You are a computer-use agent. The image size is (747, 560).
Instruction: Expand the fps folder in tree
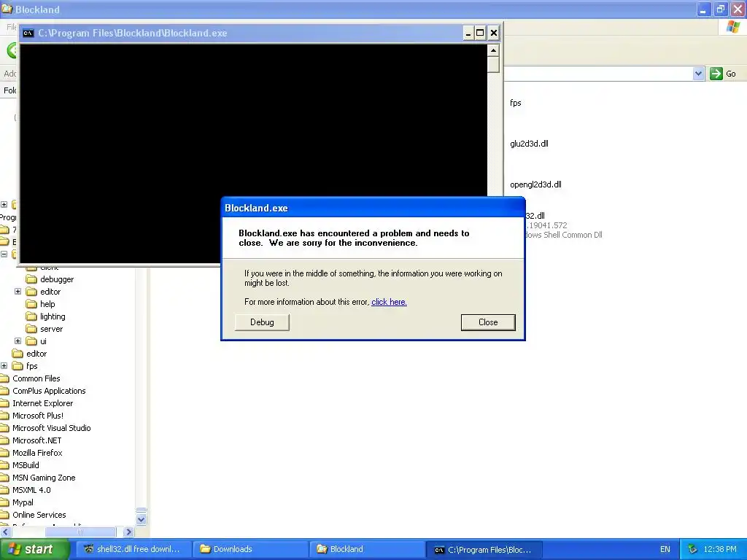[x=4, y=366]
